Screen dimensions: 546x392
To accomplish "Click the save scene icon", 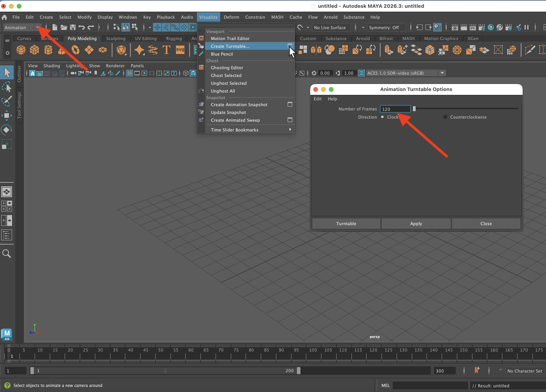I will pos(73,27).
